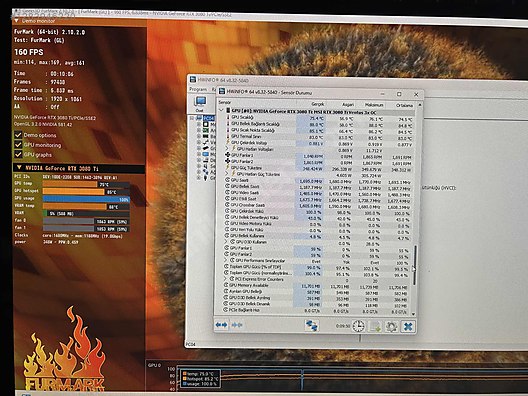Screen dimensions: 528x396
Task: Click the second faded arrows icon in sensor toolbar
Action: click(x=237, y=325)
